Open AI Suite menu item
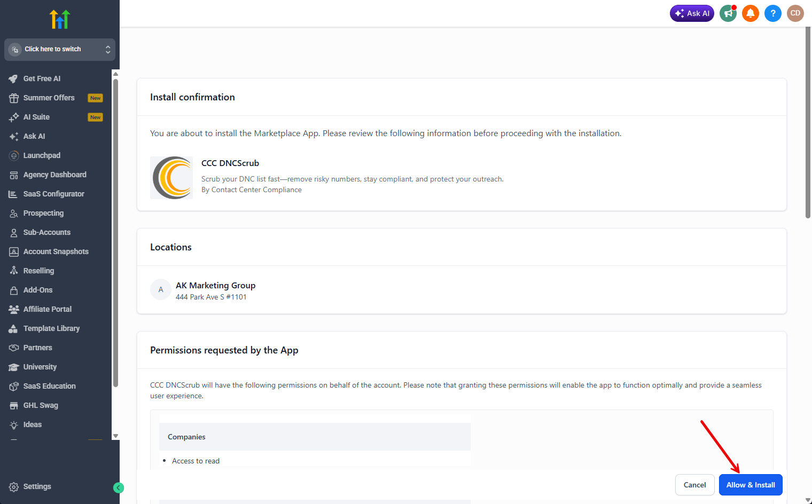 (x=36, y=117)
